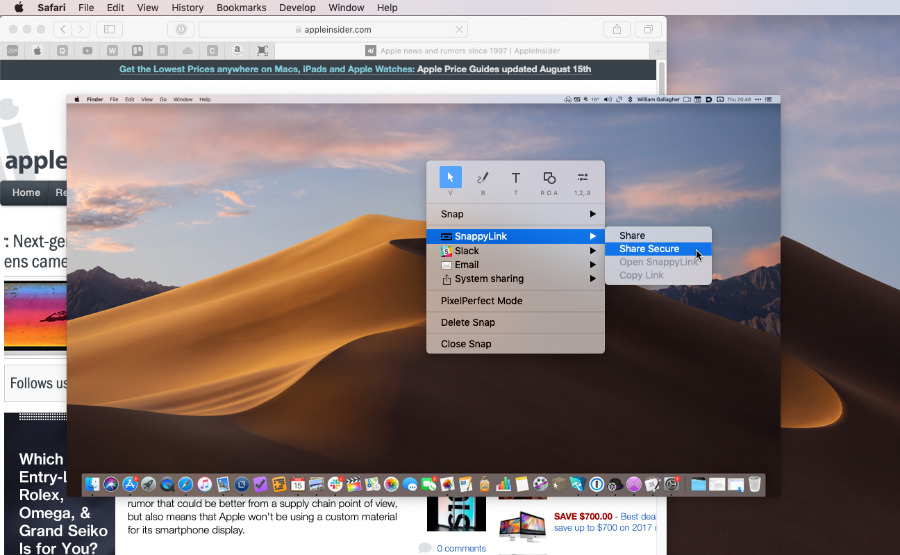Open the blue folder stack in dock
900x555 pixels.
point(698,484)
